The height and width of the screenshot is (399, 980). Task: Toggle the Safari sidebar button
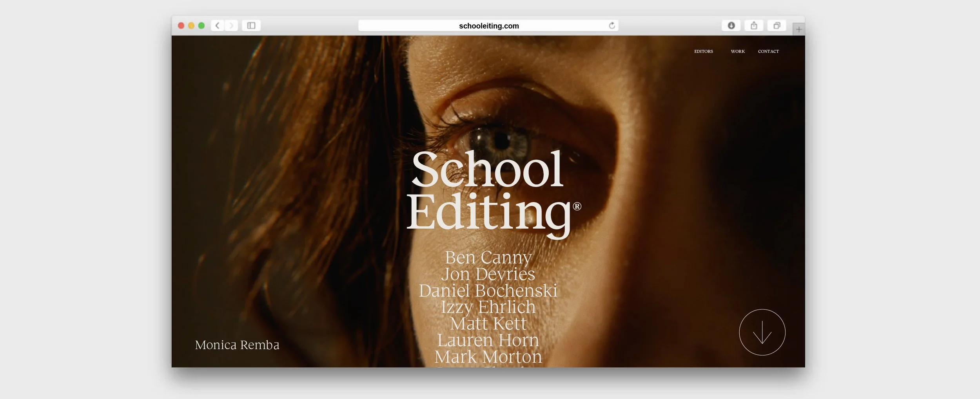pyautogui.click(x=251, y=25)
